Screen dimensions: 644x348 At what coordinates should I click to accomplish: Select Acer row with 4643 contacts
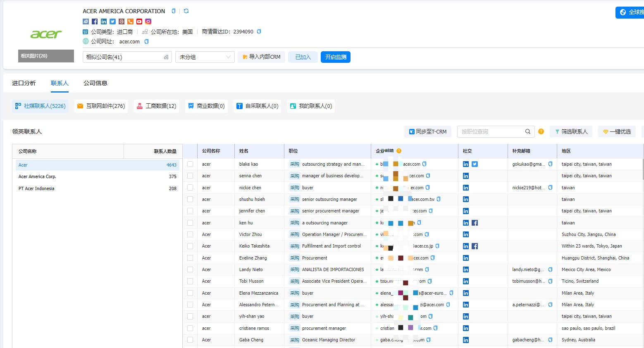click(x=98, y=165)
